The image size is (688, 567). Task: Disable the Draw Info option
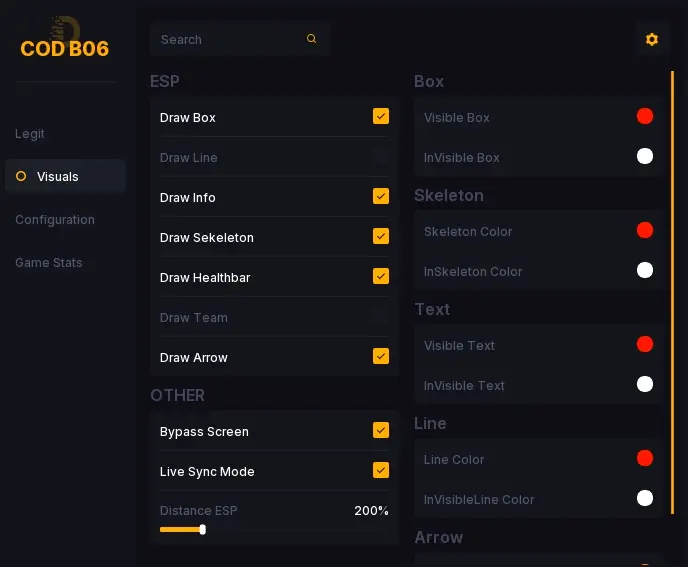pyautogui.click(x=381, y=197)
